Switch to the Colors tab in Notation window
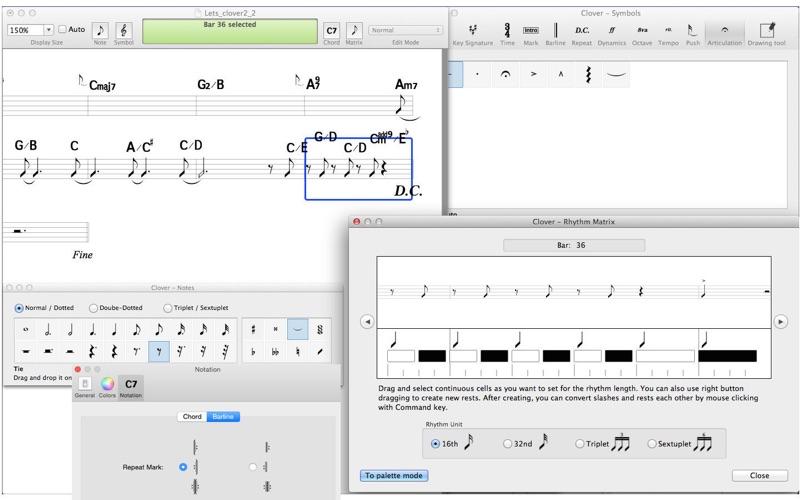800x500 pixels. coord(107,388)
